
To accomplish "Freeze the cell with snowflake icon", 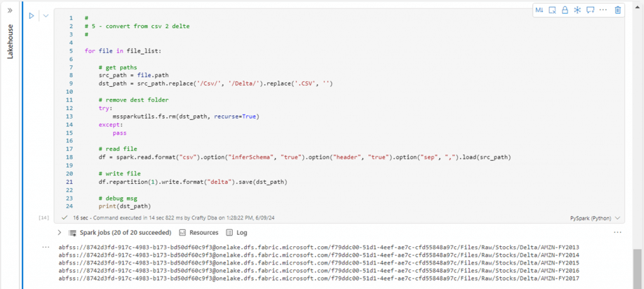I will (x=577, y=10).
